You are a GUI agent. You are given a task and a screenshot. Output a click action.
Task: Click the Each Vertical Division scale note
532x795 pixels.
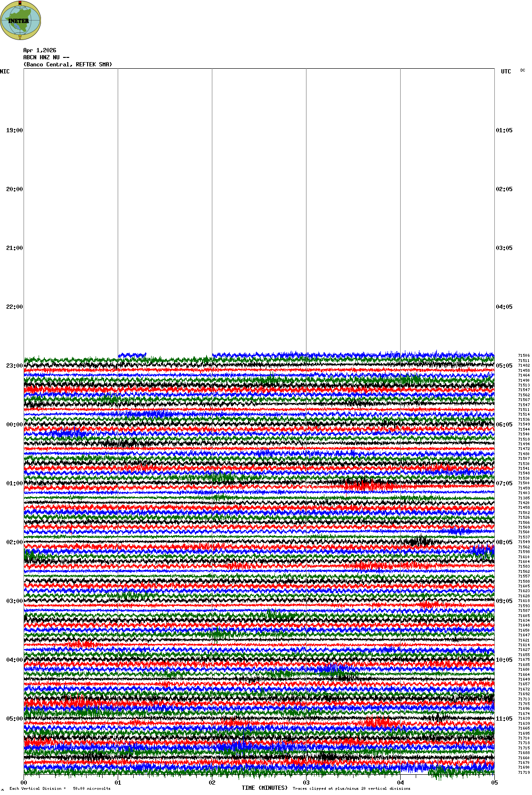click(60, 788)
